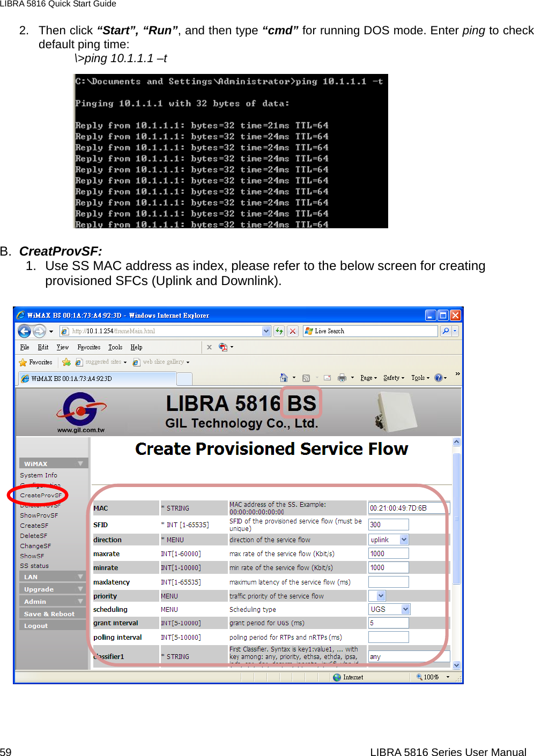Screen dimensions: 534x756
Task: Select the WiMAX BS 00:1A:73:A4:92:3D tab
Action: click(97, 378)
